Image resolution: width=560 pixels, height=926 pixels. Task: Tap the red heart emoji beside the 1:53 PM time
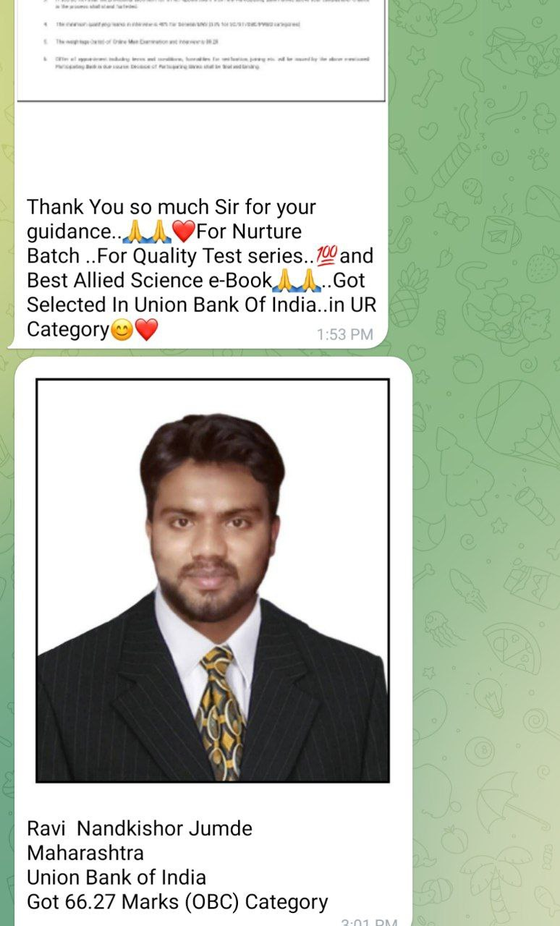(x=147, y=331)
